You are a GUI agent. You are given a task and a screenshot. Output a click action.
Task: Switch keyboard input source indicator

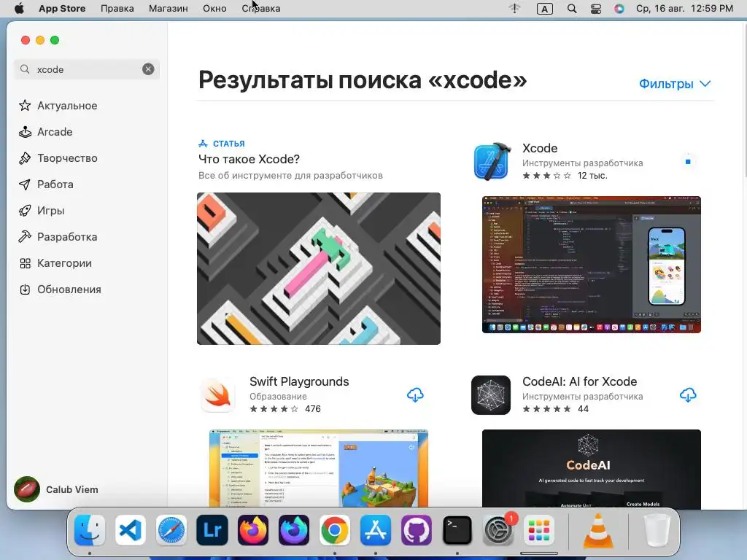[x=544, y=8]
